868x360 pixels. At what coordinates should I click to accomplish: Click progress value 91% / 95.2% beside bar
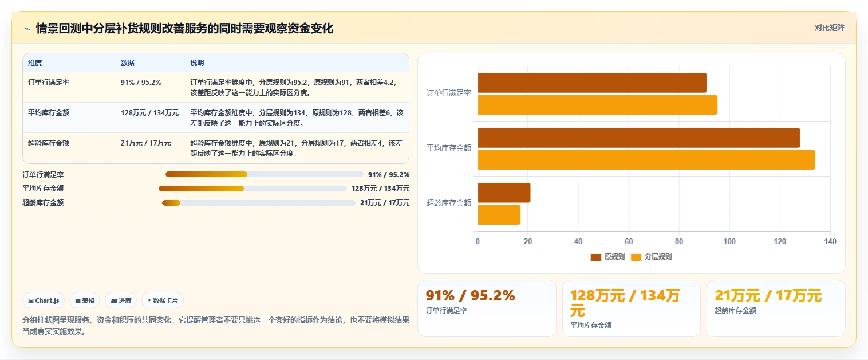coord(389,175)
